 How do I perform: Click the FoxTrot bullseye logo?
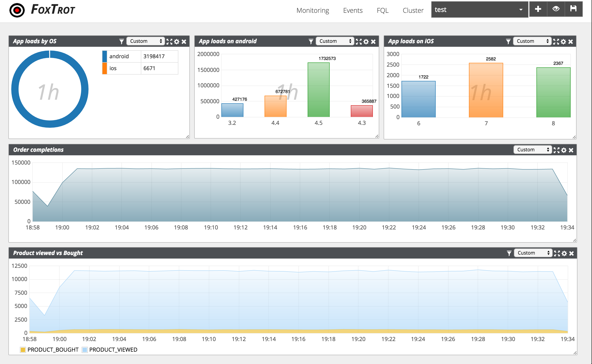(17, 10)
